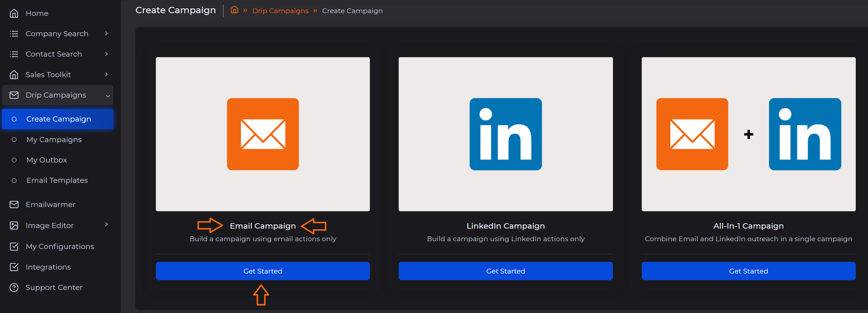Click the LinkedIn logo in LinkedIn Campaign card
The image size is (868, 313).
pyautogui.click(x=505, y=134)
